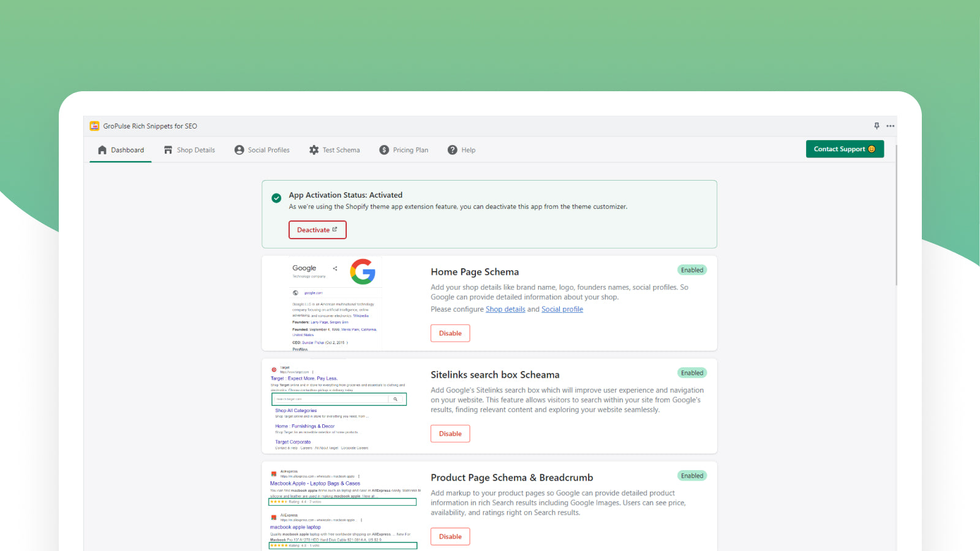Image resolution: width=980 pixels, height=551 pixels.
Task: Click the Pricing Plan dollar icon
Action: pyautogui.click(x=384, y=150)
